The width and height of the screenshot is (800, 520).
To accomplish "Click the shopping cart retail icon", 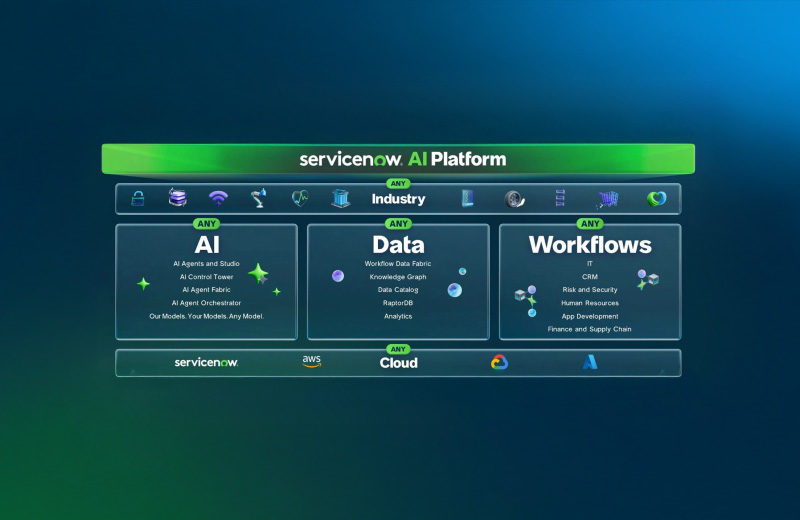I will [608, 199].
